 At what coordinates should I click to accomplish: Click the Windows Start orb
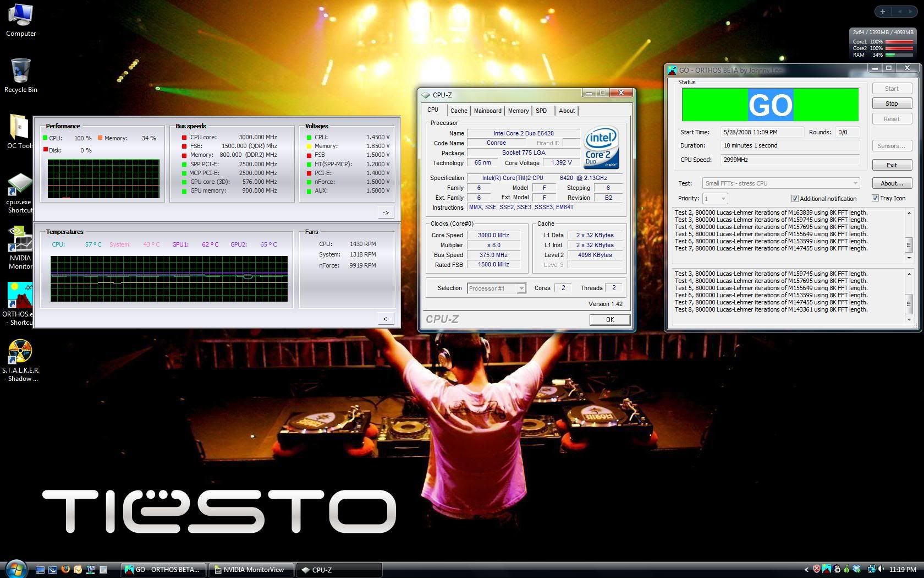15,569
